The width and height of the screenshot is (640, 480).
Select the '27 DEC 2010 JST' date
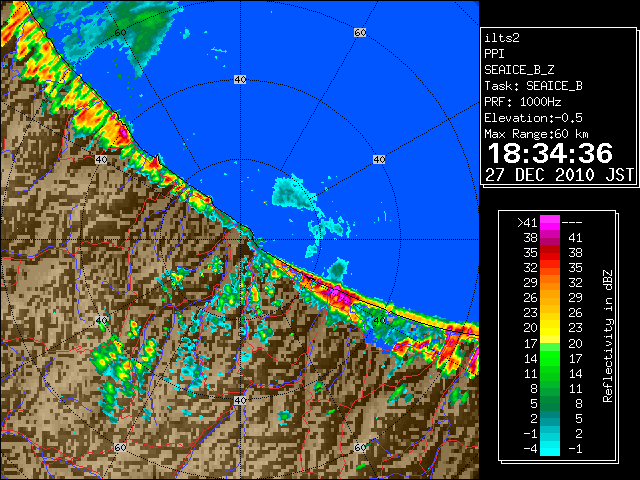[559, 175]
